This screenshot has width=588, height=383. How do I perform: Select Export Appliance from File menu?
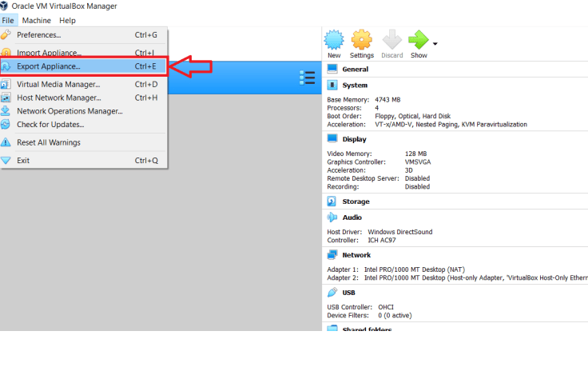(49, 66)
